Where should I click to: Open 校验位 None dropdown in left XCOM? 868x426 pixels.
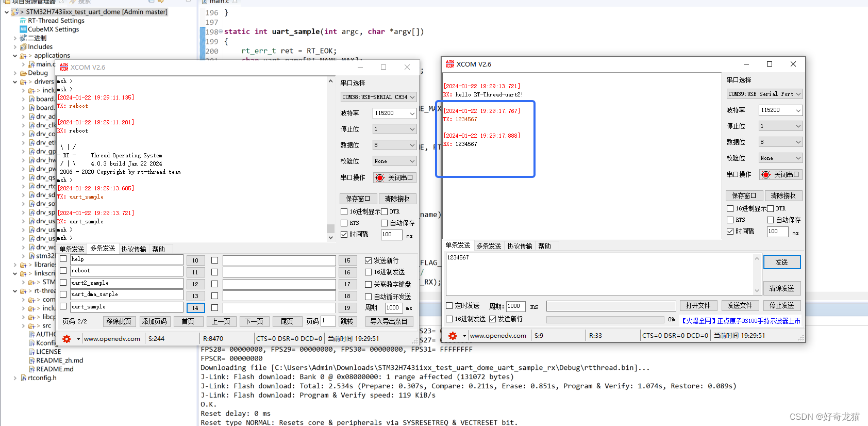click(395, 161)
